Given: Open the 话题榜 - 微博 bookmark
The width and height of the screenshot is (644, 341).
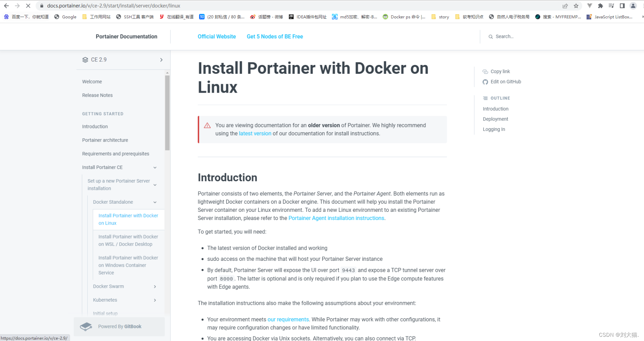Looking at the screenshot, I should tap(266, 17).
